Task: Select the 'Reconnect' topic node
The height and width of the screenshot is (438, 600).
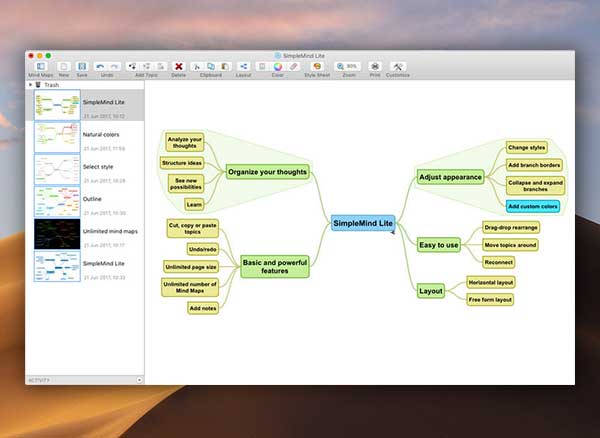Action: pyautogui.click(x=498, y=262)
